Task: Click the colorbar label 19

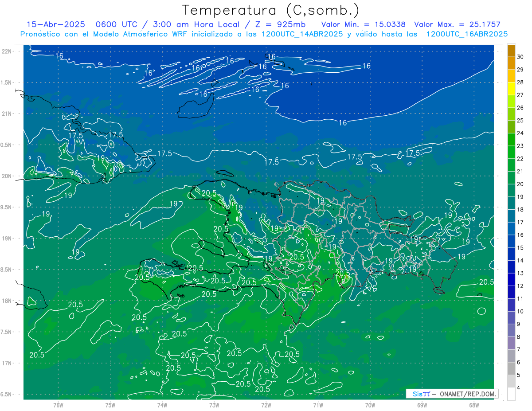Action: tap(520, 197)
